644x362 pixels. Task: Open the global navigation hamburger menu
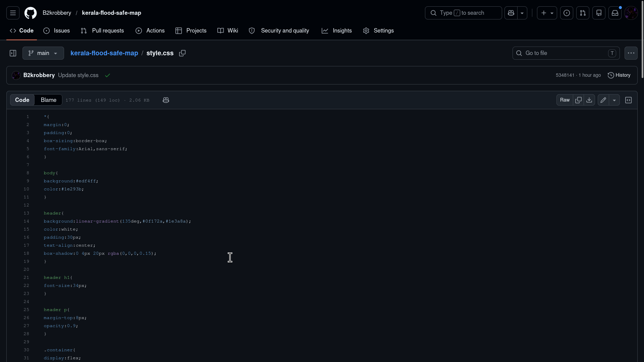[13, 13]
